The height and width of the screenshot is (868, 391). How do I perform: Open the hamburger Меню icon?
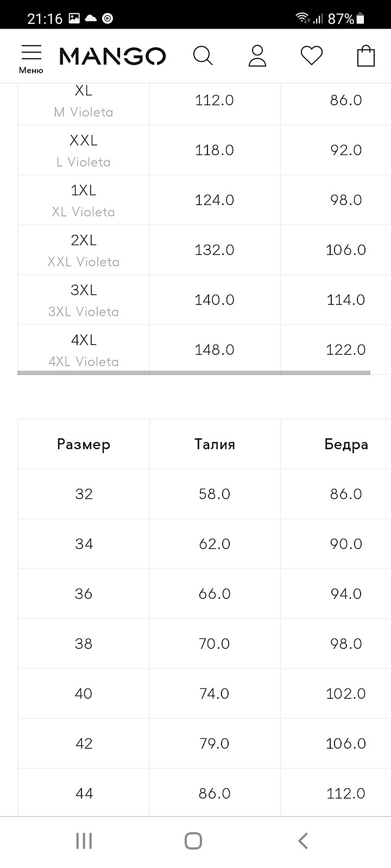click(x=31, y=58)
